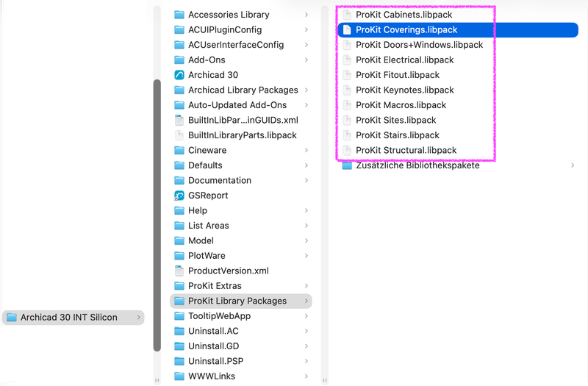Select ProKit Macros.libpack file name
The height and width of the screenshot is (386, 588).
[401, 105]
